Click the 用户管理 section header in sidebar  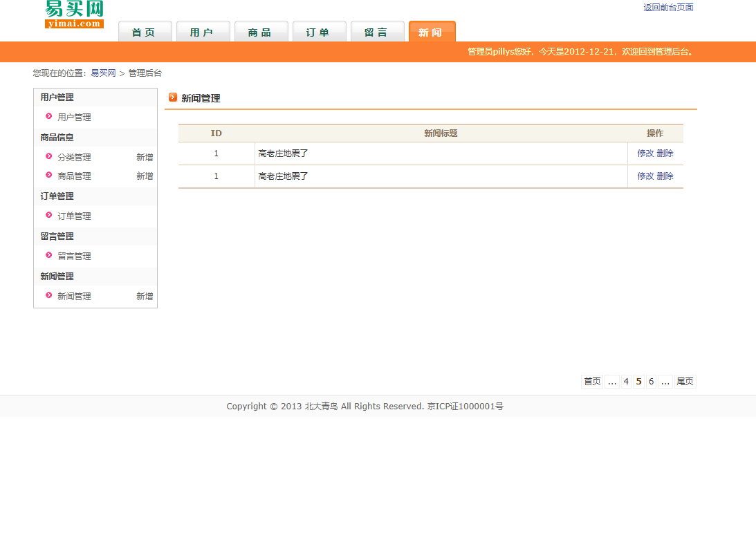pyautogui.click(x=57, y=97)
